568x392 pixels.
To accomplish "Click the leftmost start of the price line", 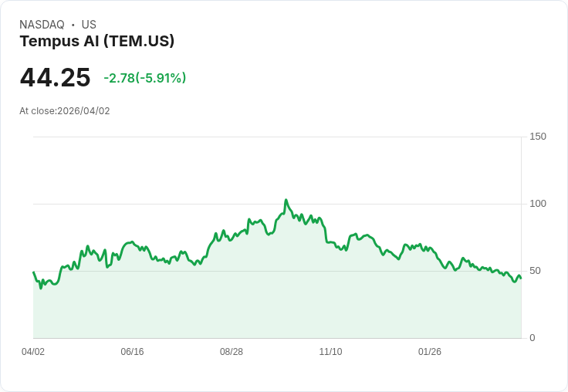I will [33, 272].
